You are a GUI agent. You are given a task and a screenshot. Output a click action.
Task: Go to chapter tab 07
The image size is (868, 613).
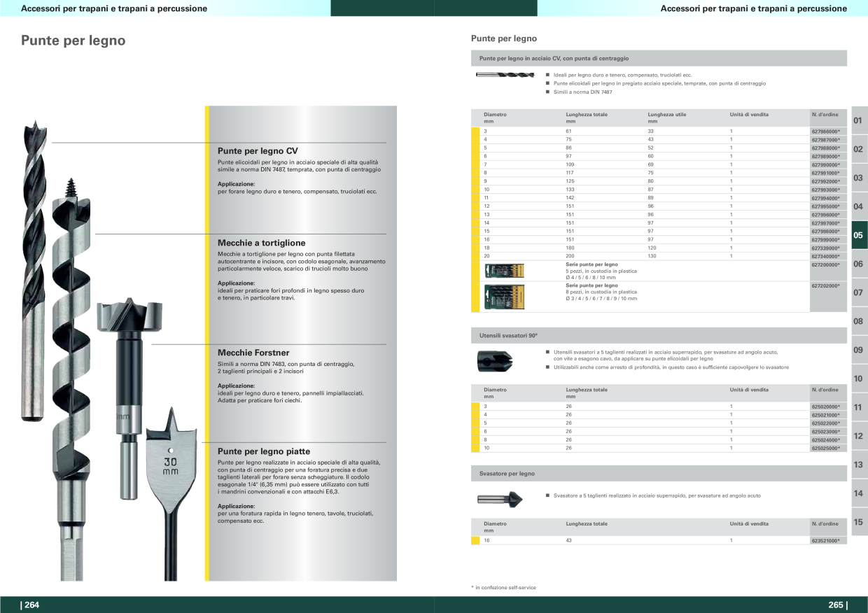pos(859,293)
